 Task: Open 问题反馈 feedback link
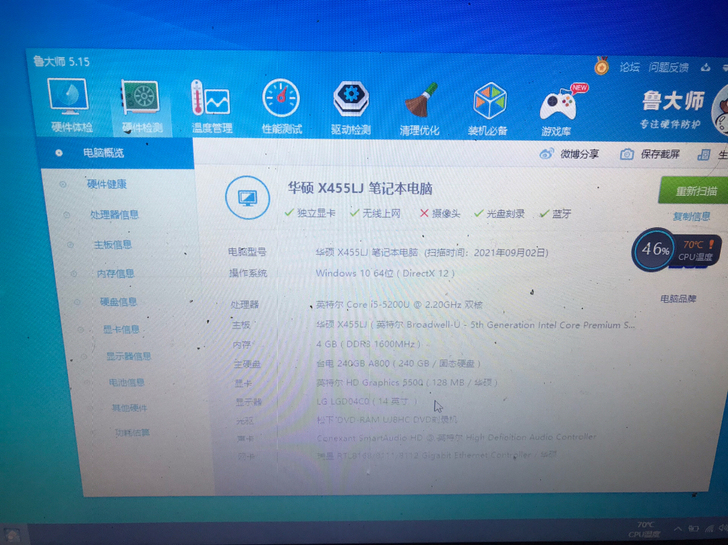coord(669,68)
